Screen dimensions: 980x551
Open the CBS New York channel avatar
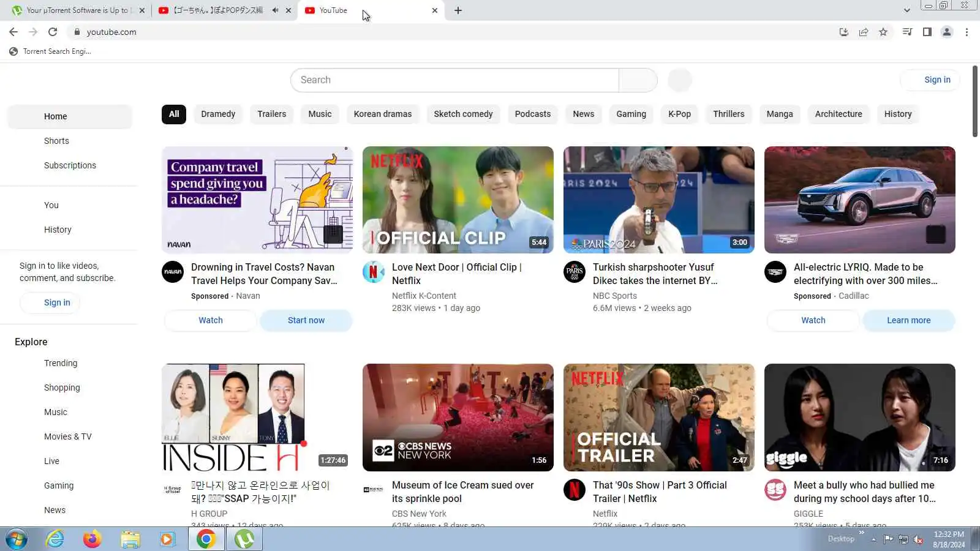[374, 490]
